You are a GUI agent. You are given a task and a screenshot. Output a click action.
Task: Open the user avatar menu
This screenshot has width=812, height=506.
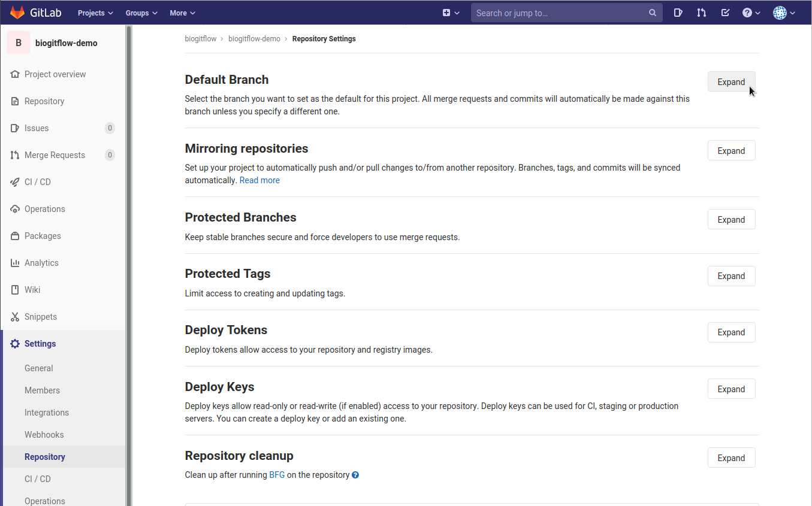pos(784,13)
